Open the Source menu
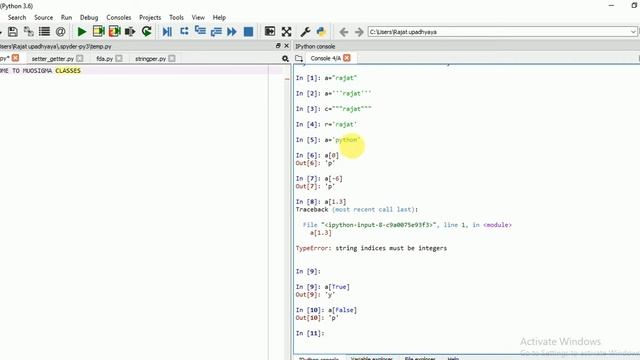The height and width of the screenshot is (360, 640). 43,18
